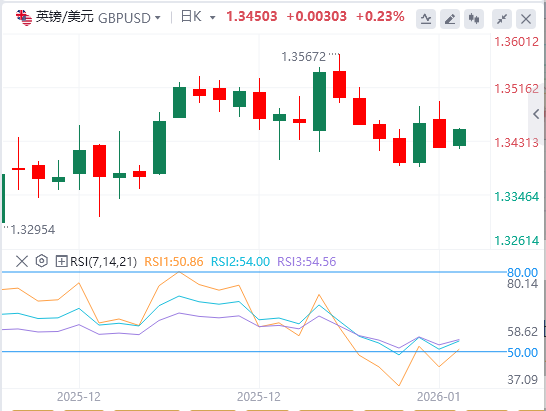Switch chart type via candlestick icon
The width and height of the screenshot is (546, 411).
tap(474, 19)
